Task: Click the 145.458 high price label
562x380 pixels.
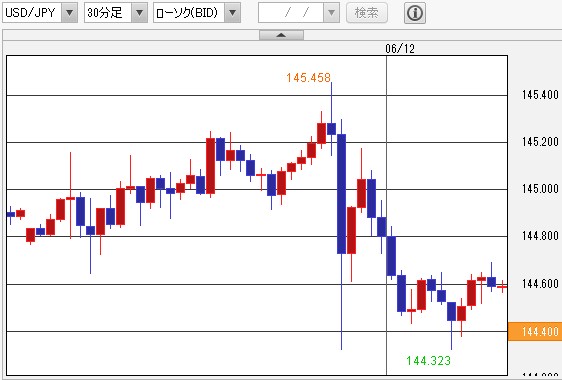Action: 308,77
